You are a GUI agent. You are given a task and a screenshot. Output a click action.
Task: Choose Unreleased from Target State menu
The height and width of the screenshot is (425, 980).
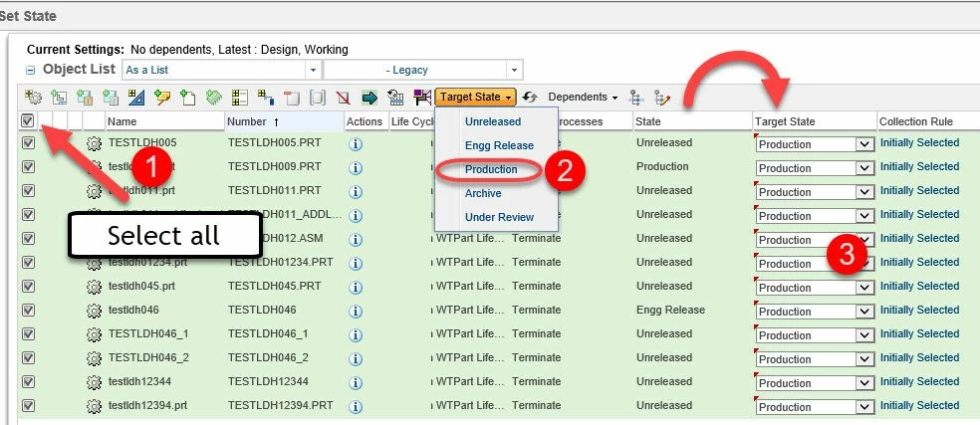point(493,121)
